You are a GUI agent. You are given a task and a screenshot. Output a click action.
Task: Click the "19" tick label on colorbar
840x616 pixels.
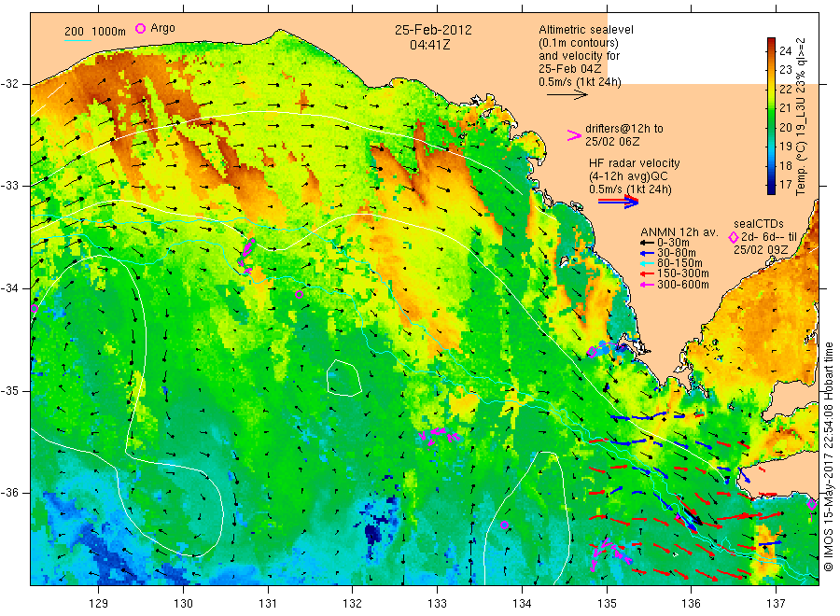click(785, 147)
